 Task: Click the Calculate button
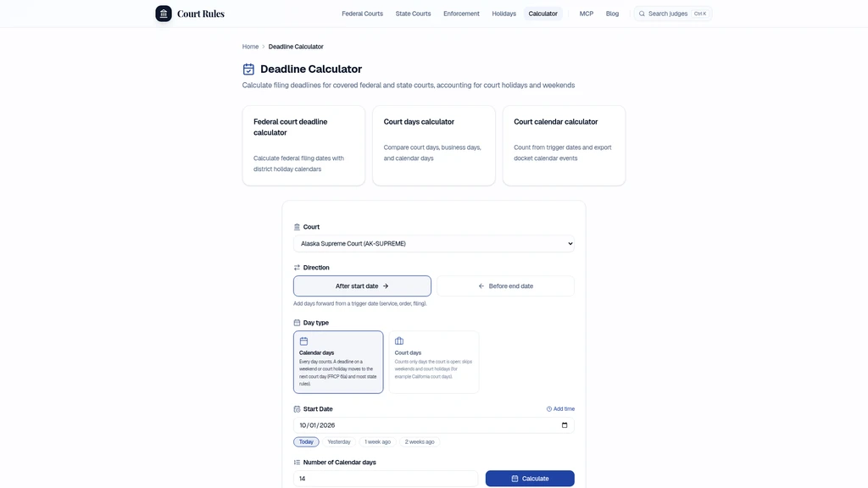[x=530, y=479]
